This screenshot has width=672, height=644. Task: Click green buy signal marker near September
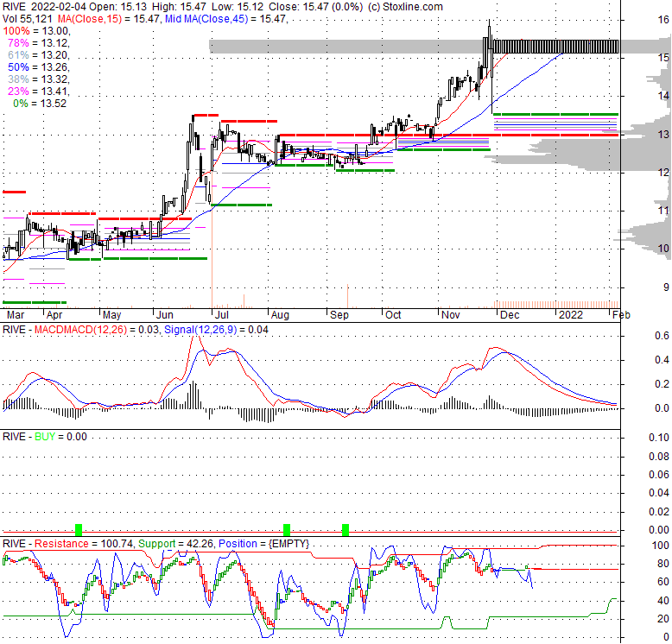[346, 530]
